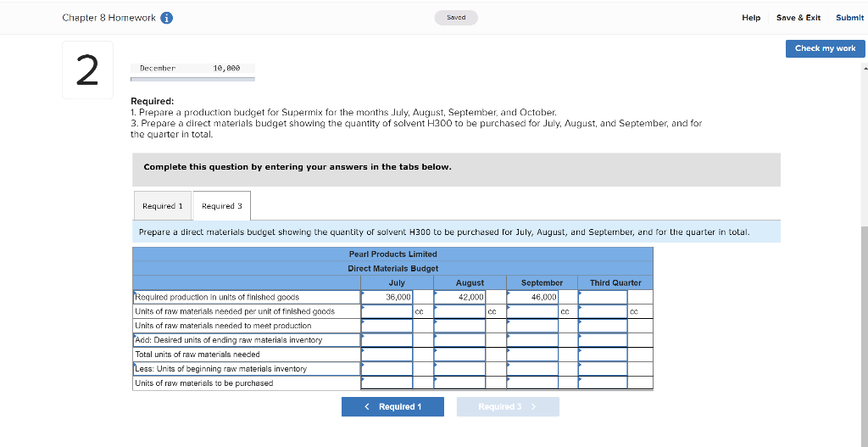Click the 'Third Quarter' column header

click(x=615, y=282)
